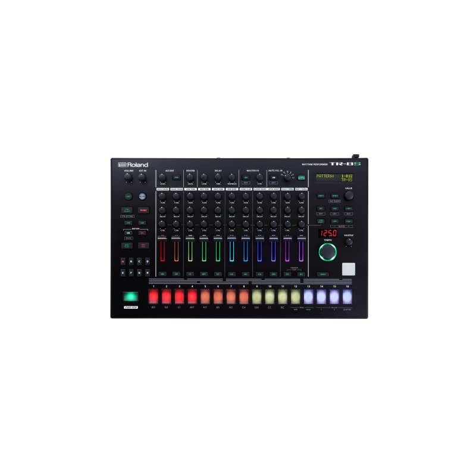Tap step pad 16 for scatter

(x=347, y=296)
